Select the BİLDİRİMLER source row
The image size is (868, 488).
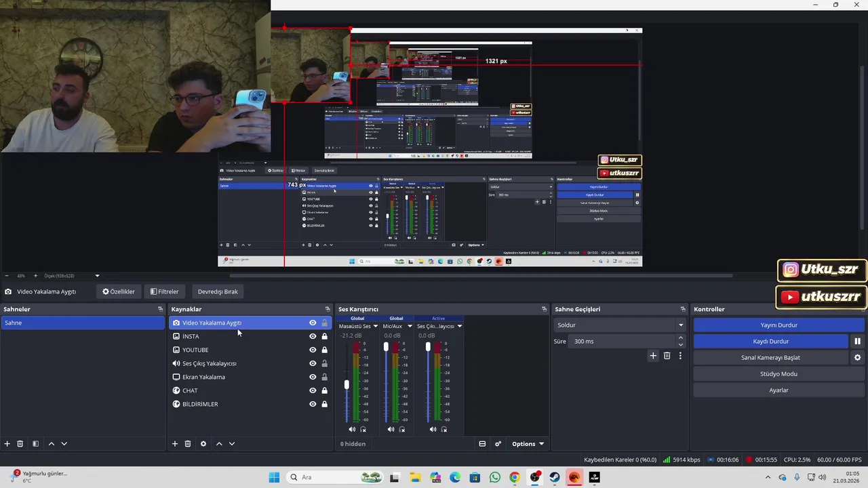[250, 404]
